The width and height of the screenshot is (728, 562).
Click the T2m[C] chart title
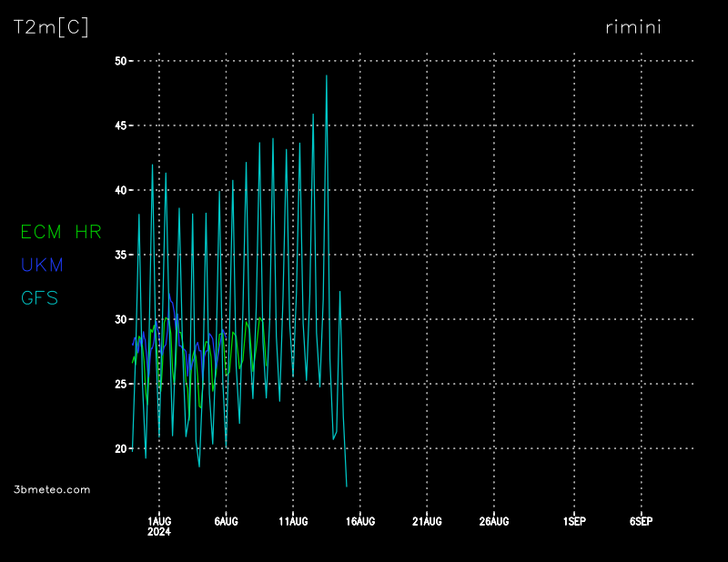point(51,27)
